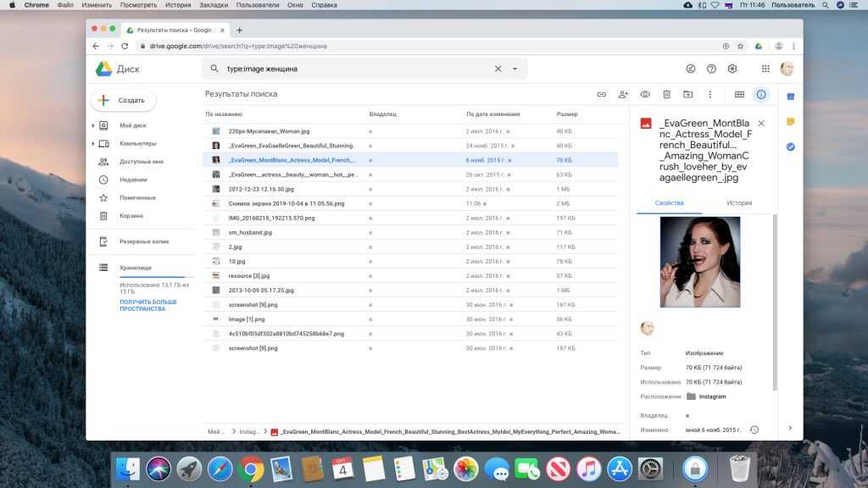Switch to the История tab
The width and height of the screenshot is (868, 488).
739,203
